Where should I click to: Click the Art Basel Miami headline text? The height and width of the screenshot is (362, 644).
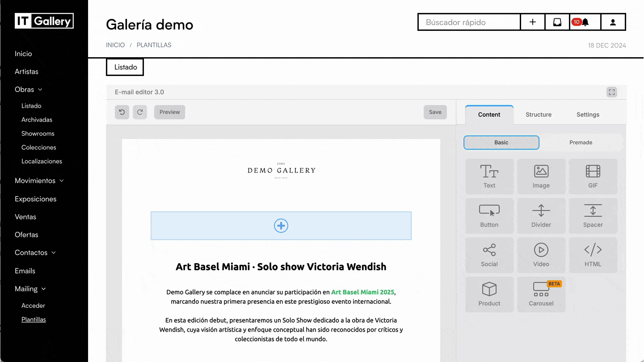click(281, 267)
